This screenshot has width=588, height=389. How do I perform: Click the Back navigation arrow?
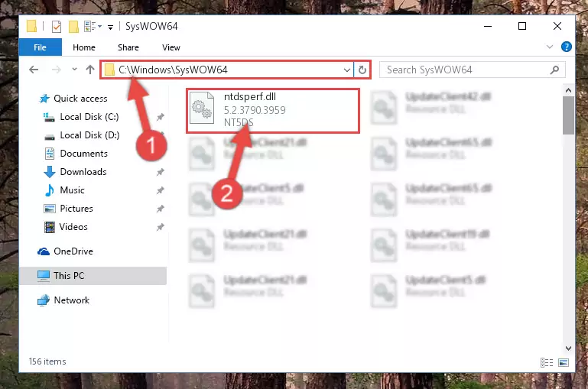(x=34, y=70)
